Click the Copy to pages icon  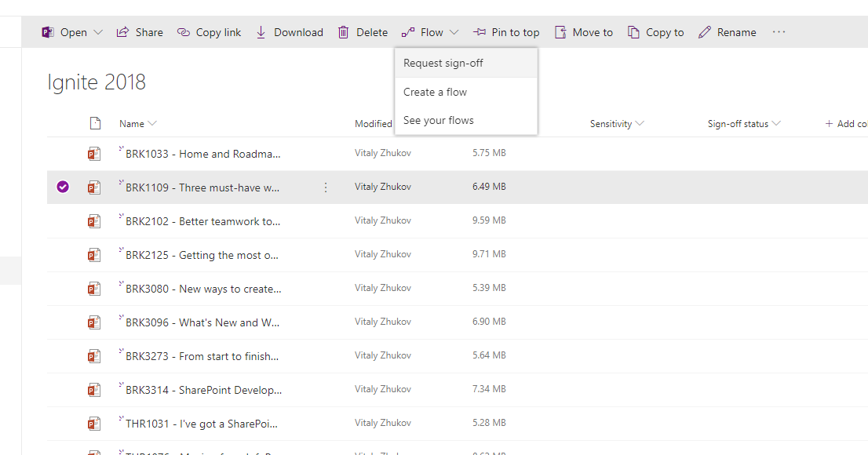pyautogui.click(x=633, y=32)
